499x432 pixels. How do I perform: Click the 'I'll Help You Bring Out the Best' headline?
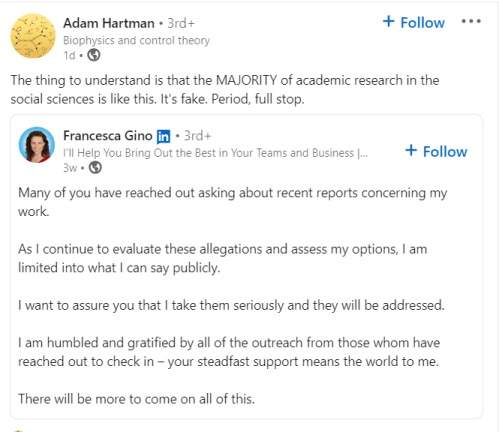pos(216,153)
